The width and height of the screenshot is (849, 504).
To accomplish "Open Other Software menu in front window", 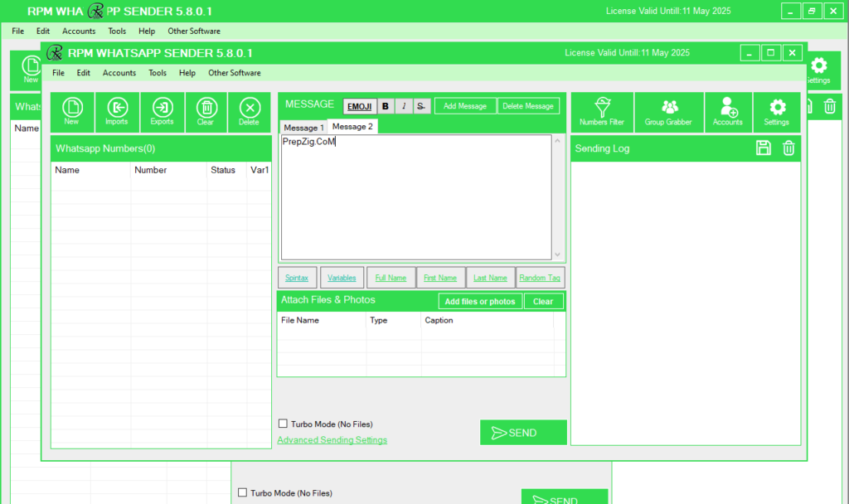I will [235, 73].
